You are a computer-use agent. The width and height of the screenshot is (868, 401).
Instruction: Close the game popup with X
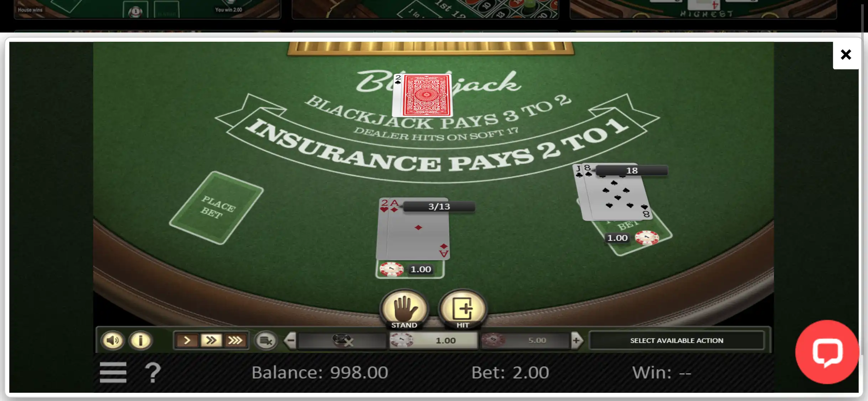point(846,55)
